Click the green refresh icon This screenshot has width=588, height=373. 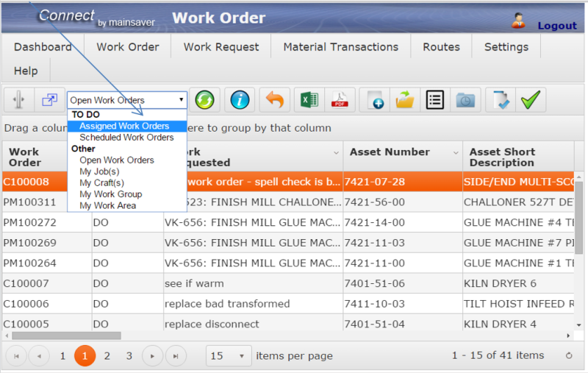(x=204, y=100)
